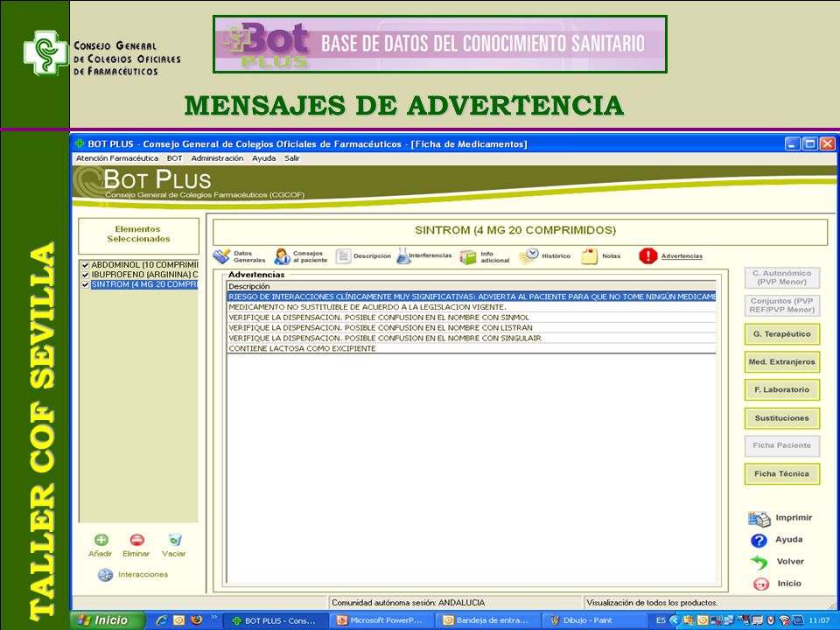Image resolution: width=840 pixels, height=630 pixels.
Task: Click the Visualización de todos los productos status
Action: coord(651,603)
